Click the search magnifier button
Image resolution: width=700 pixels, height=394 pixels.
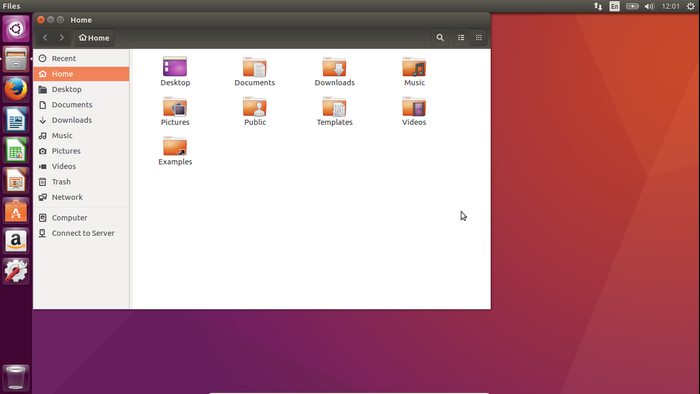[440, 37]
